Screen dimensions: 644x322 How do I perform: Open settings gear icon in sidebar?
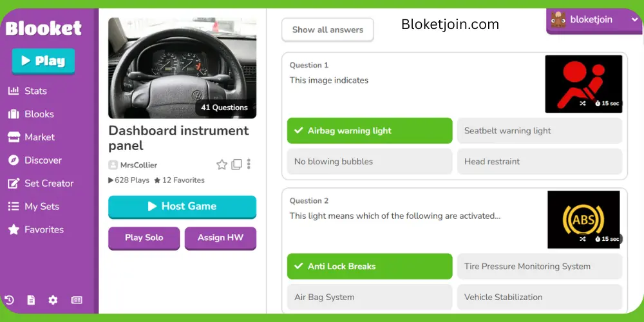53,299
